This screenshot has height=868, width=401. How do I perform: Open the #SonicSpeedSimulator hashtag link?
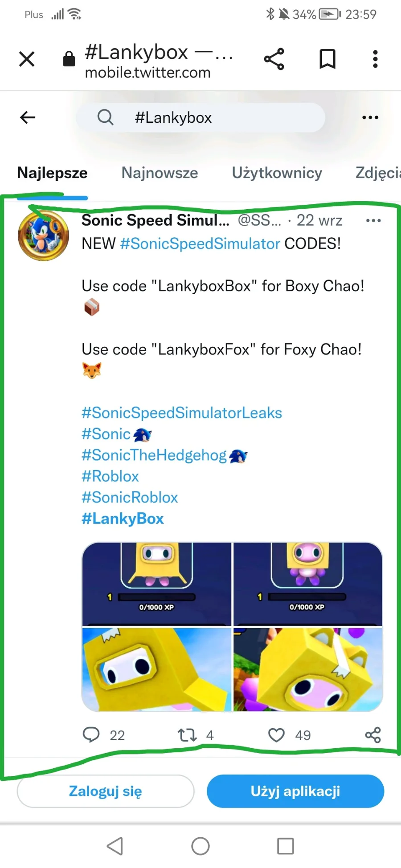pyautogui.click(x=200, y=243)
